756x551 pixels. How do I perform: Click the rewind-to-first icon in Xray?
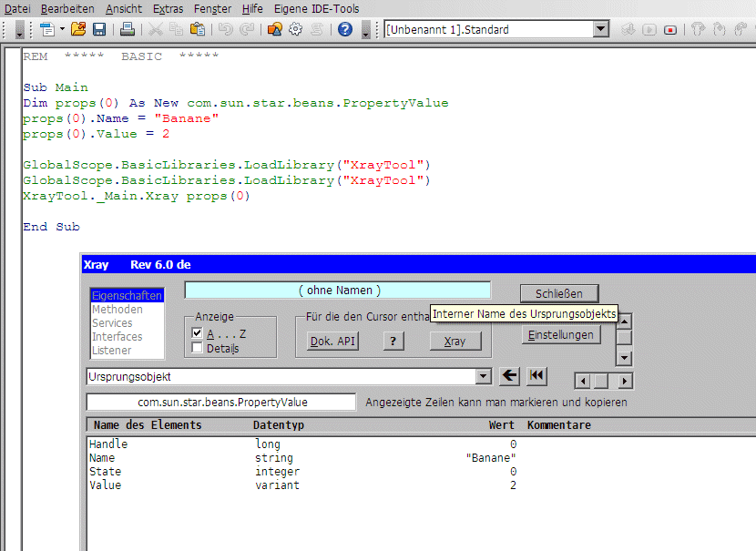coord(537,376)
